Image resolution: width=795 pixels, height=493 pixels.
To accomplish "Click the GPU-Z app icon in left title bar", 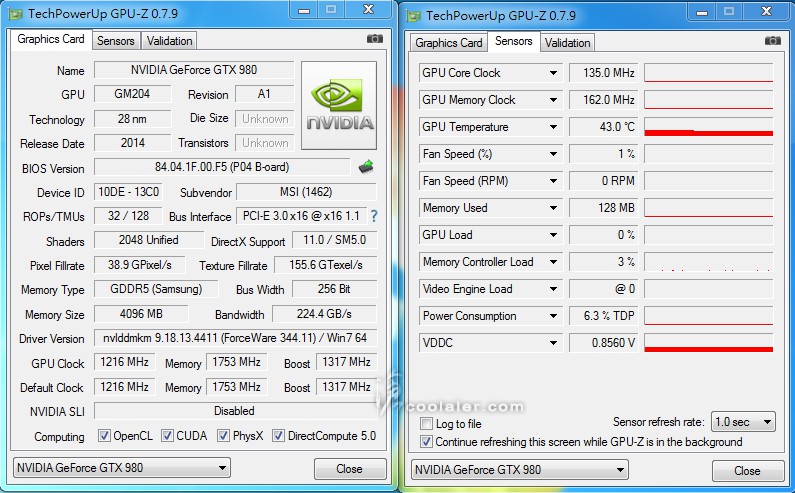I will 16,14.
